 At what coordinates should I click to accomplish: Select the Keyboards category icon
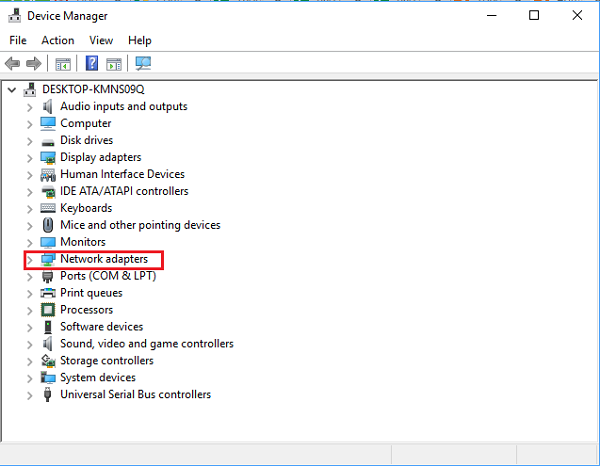click(x=48, y=208)
